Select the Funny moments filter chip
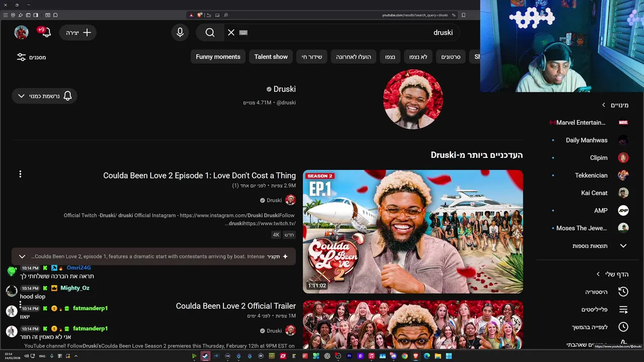This screenshot has height=362, width=644. (x=218, y=57)
